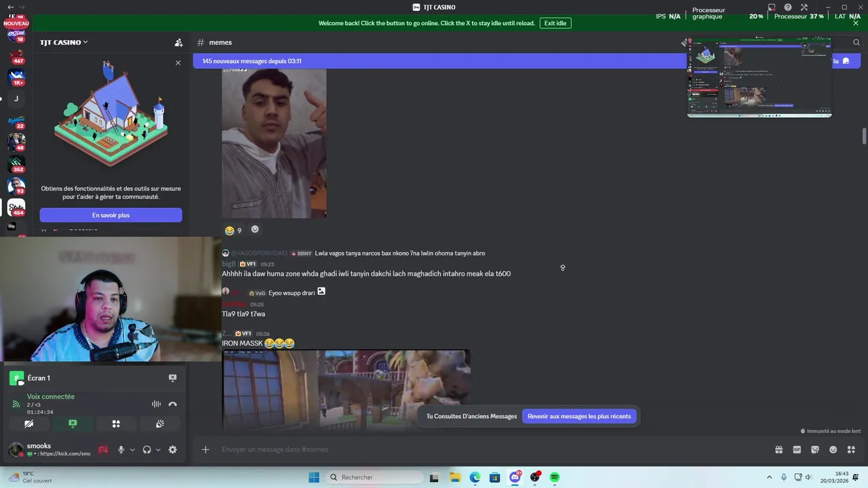Open Discord help question mark icon
Screen dimensions: 868x488
(x=788, y=7)
